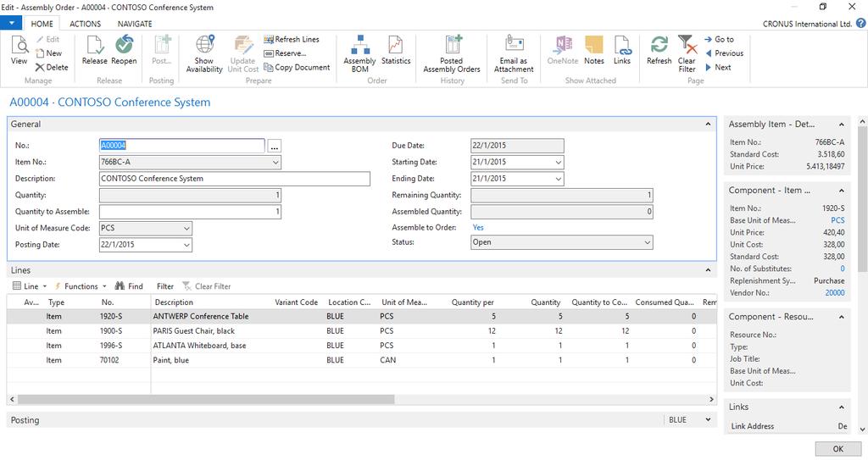Select the ATLANTA Whiteboard, base row

pyautogui.click(x=361, y=346)
